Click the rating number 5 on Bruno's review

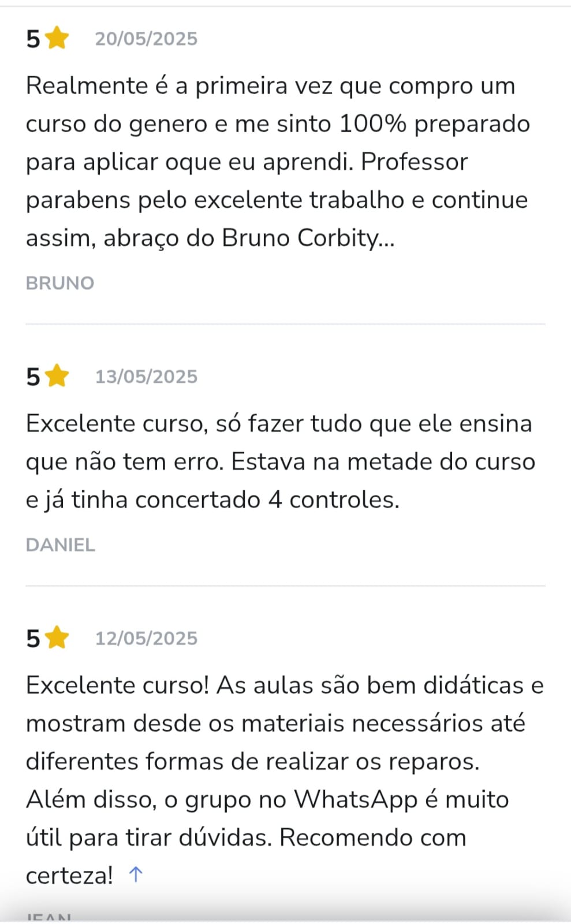[x=33, y=39]
